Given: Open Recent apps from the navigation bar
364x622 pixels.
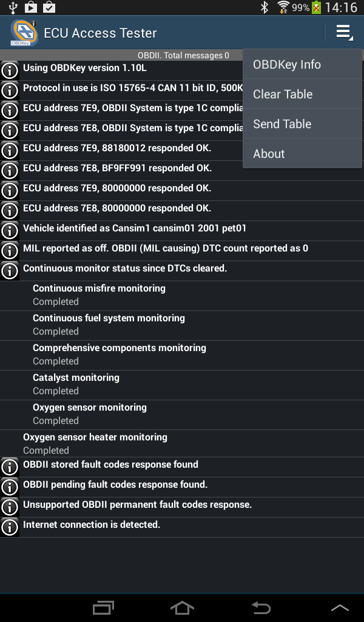Looking at the screenshot, I should pyautogui.click(x=103, y=607).
